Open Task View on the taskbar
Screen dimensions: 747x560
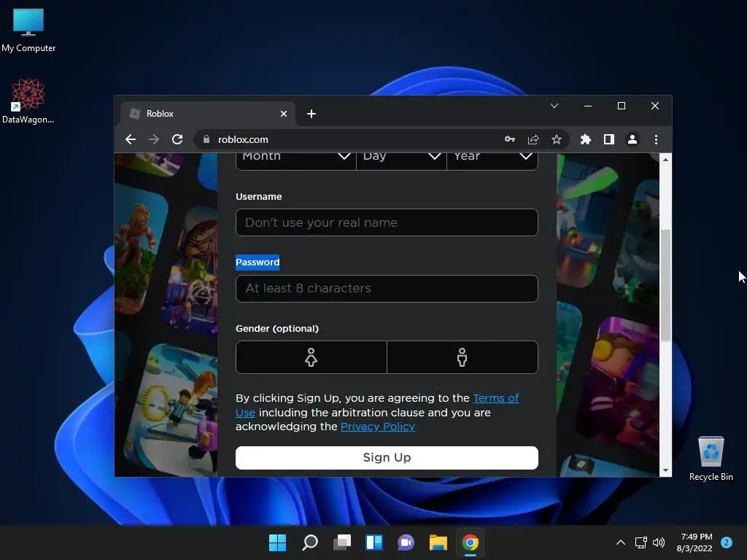[342, 542]
